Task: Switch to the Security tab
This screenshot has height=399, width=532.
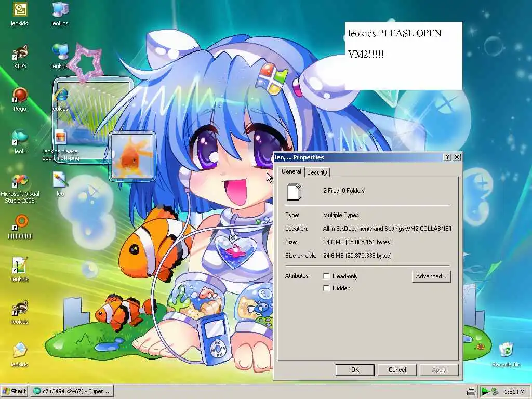Action: 317,172
